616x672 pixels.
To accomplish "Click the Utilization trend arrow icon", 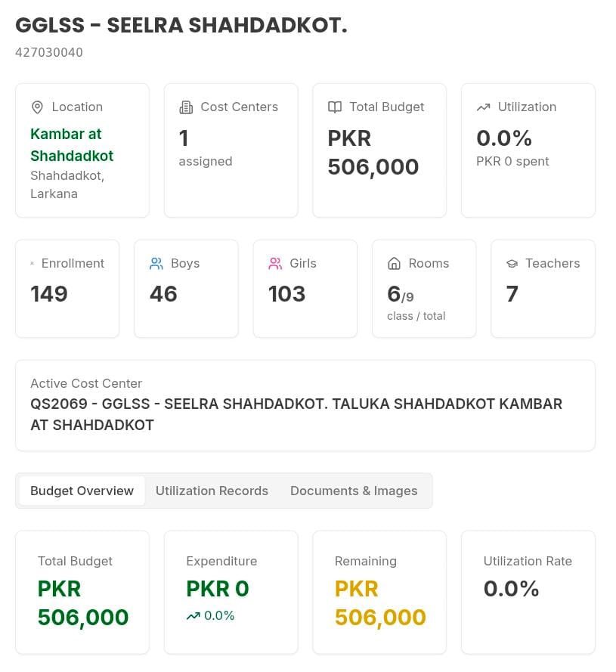I will coord(483,107).
